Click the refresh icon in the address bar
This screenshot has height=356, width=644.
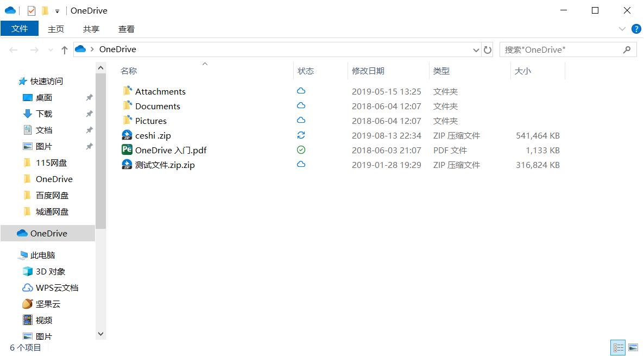[487, 49]
